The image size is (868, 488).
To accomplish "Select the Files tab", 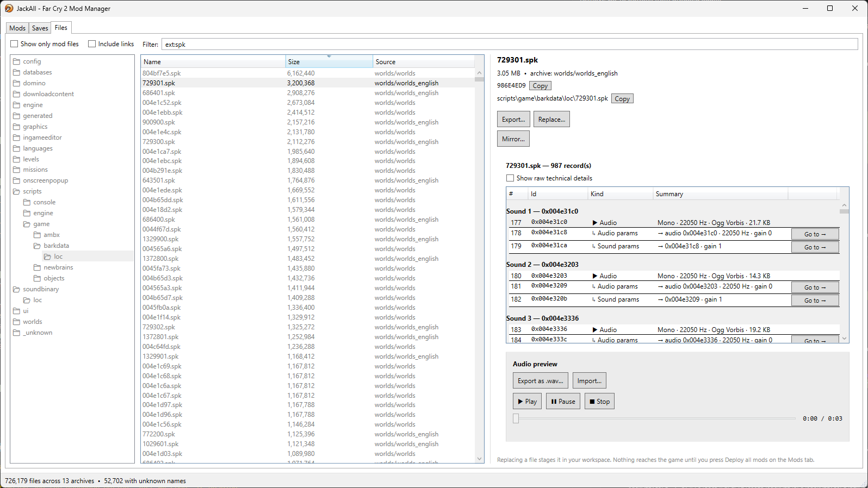I will click(61, 28).
